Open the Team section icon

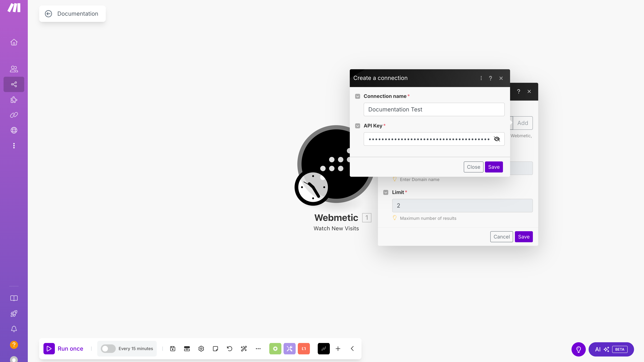tap(14, 69)
